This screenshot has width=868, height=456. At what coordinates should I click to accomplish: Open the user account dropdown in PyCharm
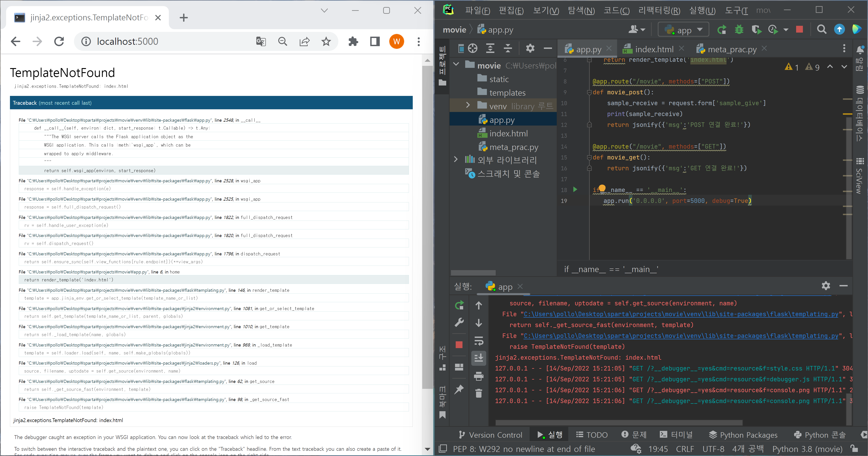(x=637, y=30)
